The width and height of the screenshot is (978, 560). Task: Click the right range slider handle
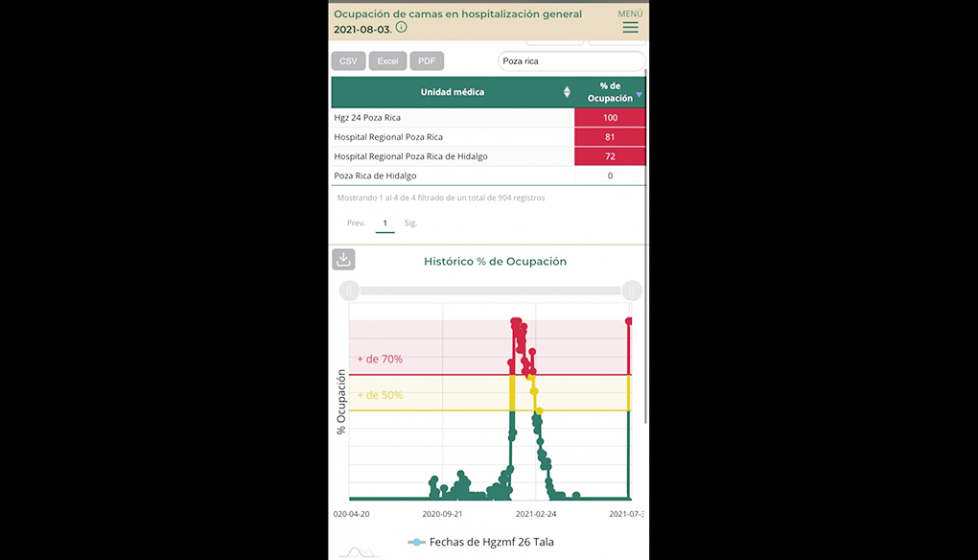click(x=632, y=291)
